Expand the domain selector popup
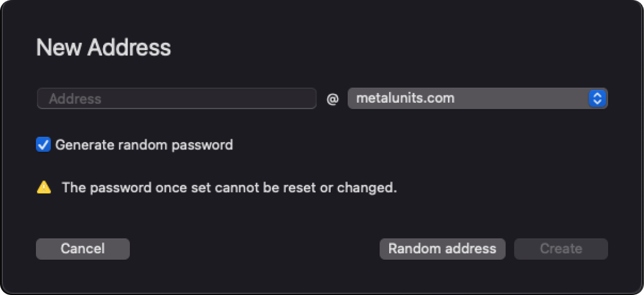The height and width of the screenshot is (295, 644). 597,98
